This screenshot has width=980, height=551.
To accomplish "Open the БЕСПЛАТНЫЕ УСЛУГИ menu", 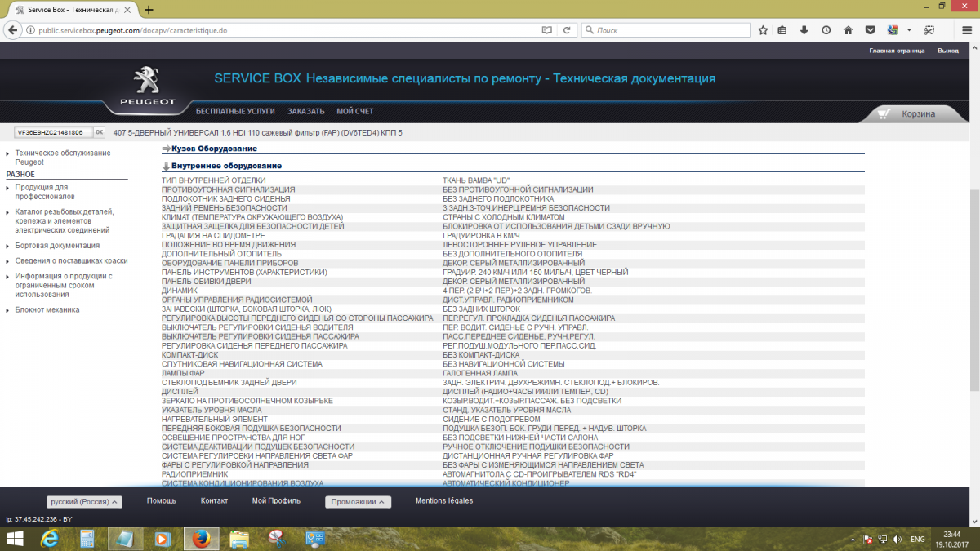I will (235, 110).
